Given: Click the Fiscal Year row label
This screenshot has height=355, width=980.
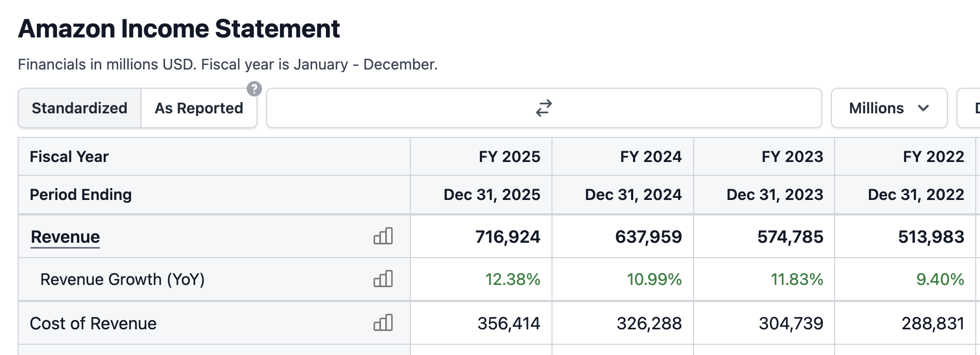Looking at the screenshot, I should click(69, 157).
